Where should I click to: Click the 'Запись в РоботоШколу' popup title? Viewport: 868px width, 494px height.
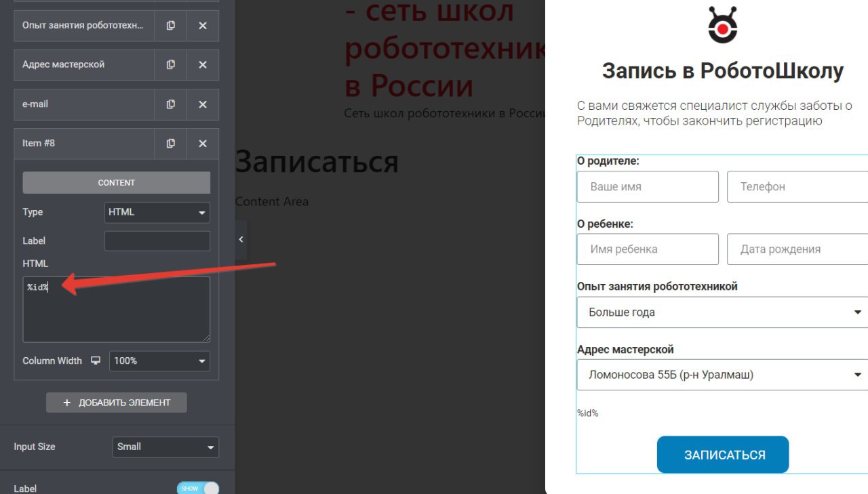723,70
